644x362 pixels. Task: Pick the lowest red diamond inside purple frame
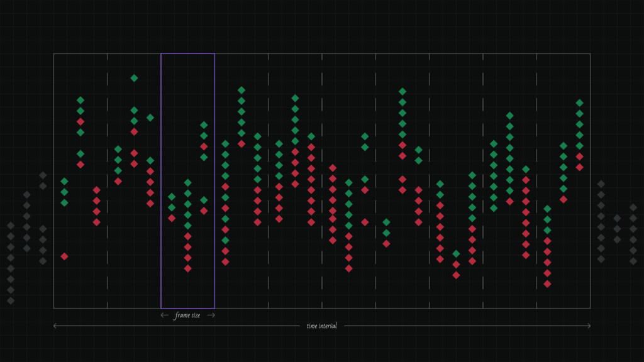(187, 268)
